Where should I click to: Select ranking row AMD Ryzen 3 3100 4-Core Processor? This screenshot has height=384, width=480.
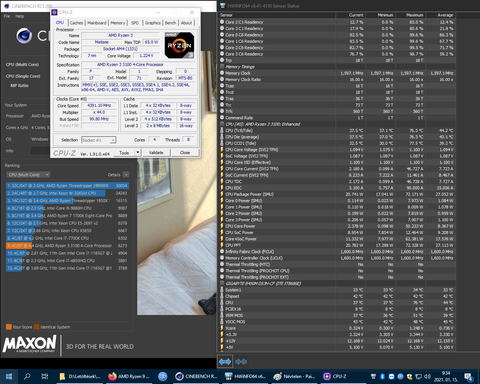click(67, 246)
